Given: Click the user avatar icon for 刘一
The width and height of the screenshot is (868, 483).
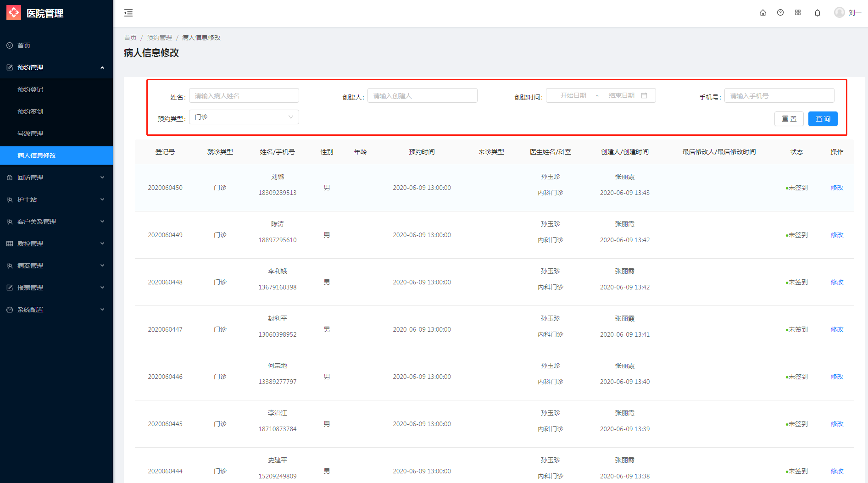Looking at the screenshot, I should click(840, 13).
